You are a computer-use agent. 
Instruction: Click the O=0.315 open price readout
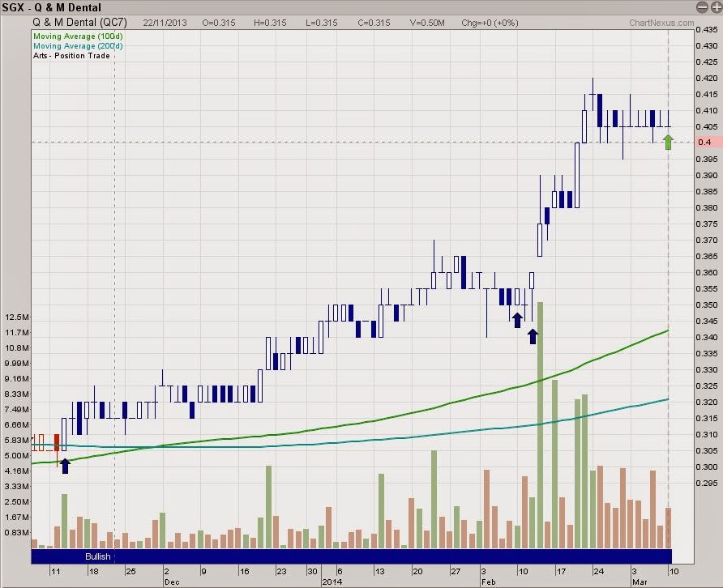219,23
